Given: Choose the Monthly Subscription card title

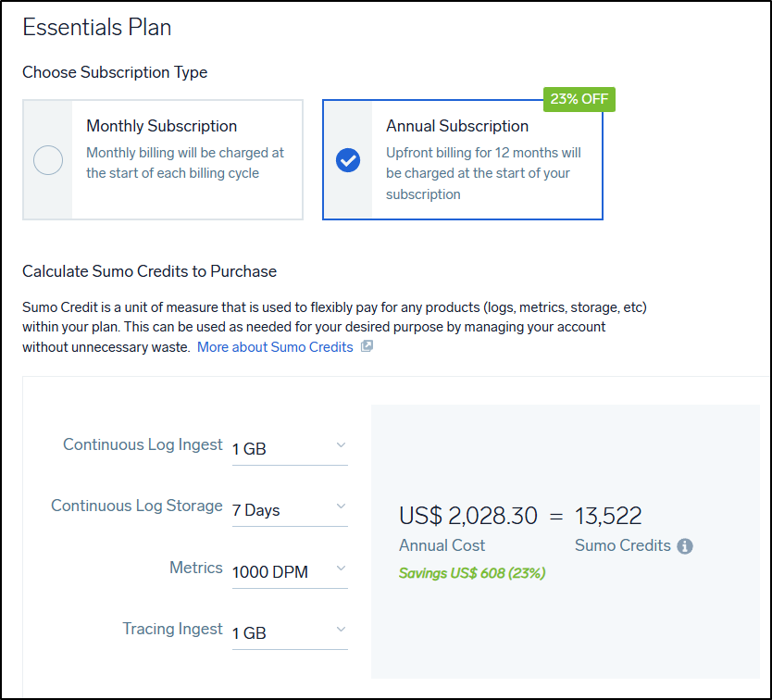Looking at the screenshot, I should 162,126.
